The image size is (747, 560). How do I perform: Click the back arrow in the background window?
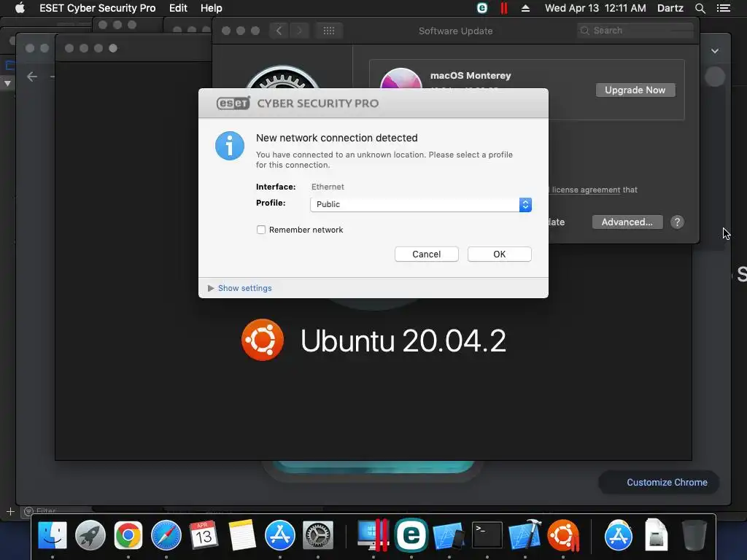click(32, 77)
